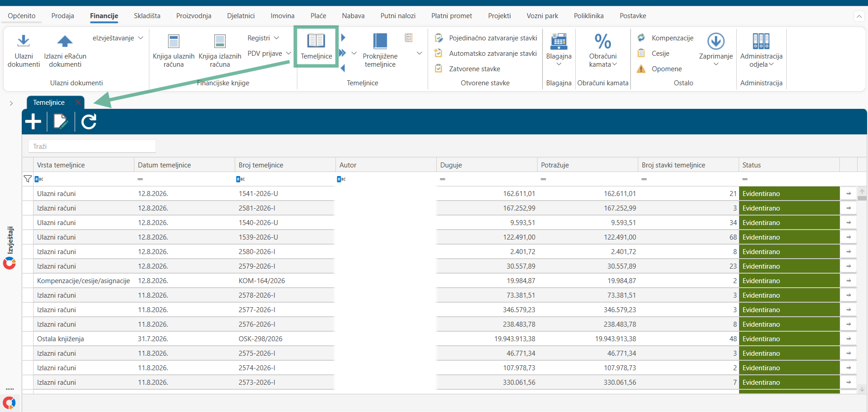The height and width of the screenshot is (412, 868).
Task: Open Izlazni eRačun dokumenti
Action: click(x=65, y=51)
